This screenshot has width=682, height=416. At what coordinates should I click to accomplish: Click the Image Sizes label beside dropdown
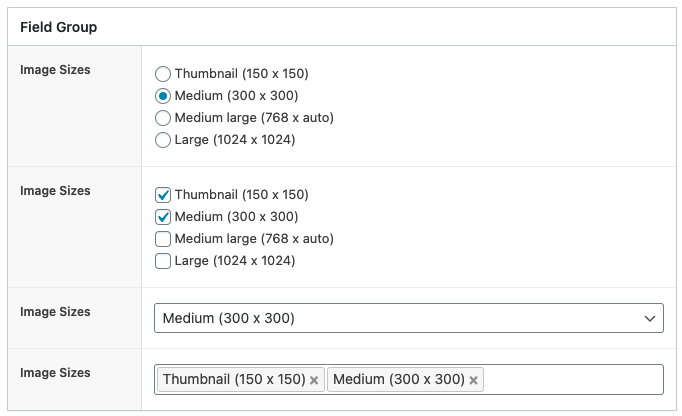pos(55,312)
